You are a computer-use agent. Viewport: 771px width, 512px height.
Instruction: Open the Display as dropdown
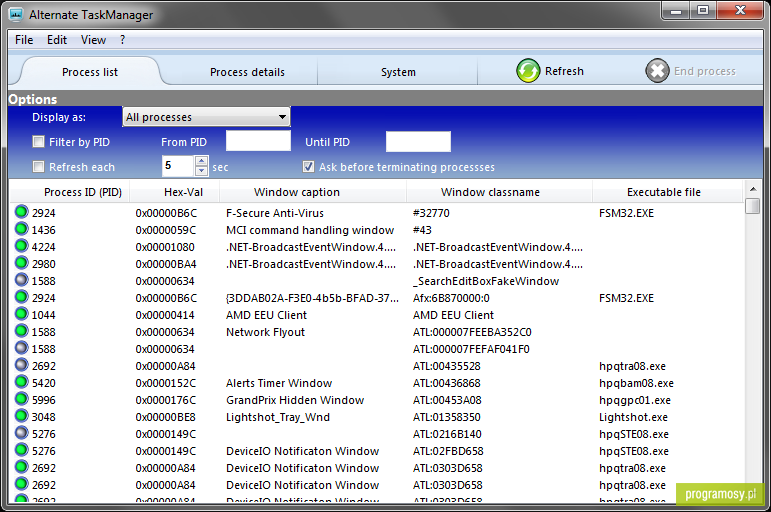[206, 117]
